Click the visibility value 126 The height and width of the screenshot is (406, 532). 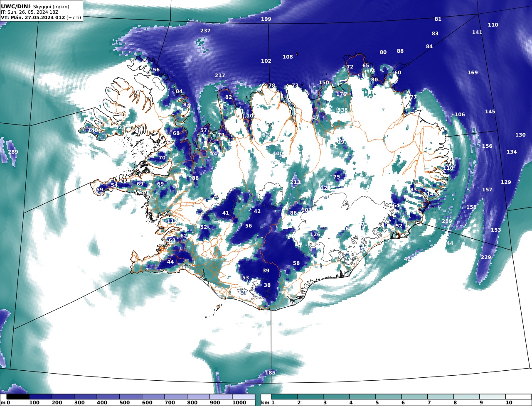click(315, 235)
